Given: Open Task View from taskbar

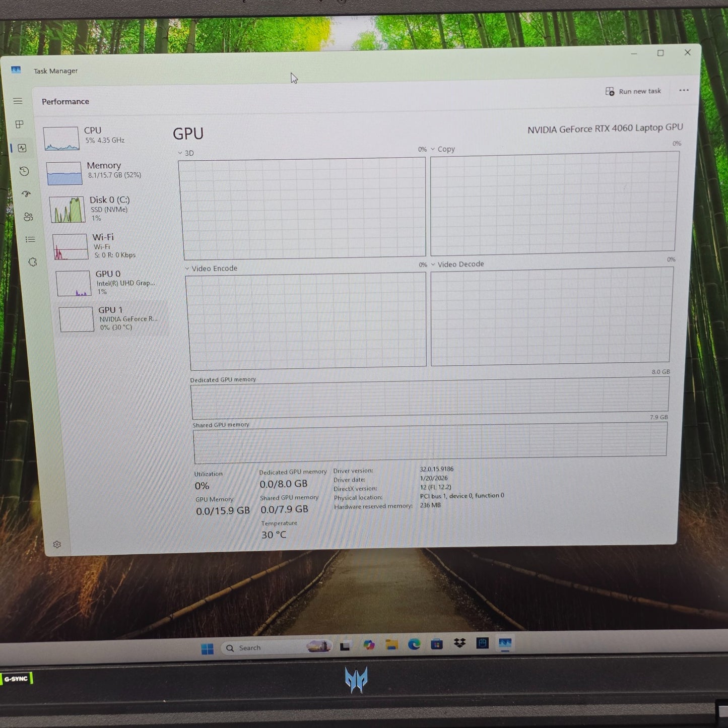Looking at the screenshot, I should point(345,646).
